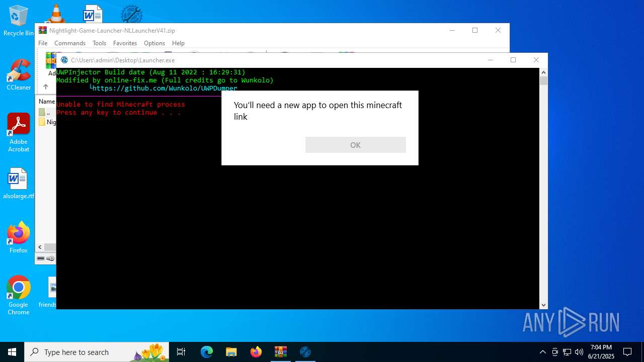Open the Commands menu in WinRAR
The width and height of the screenshot is (644, 362).
coord(70,43)
